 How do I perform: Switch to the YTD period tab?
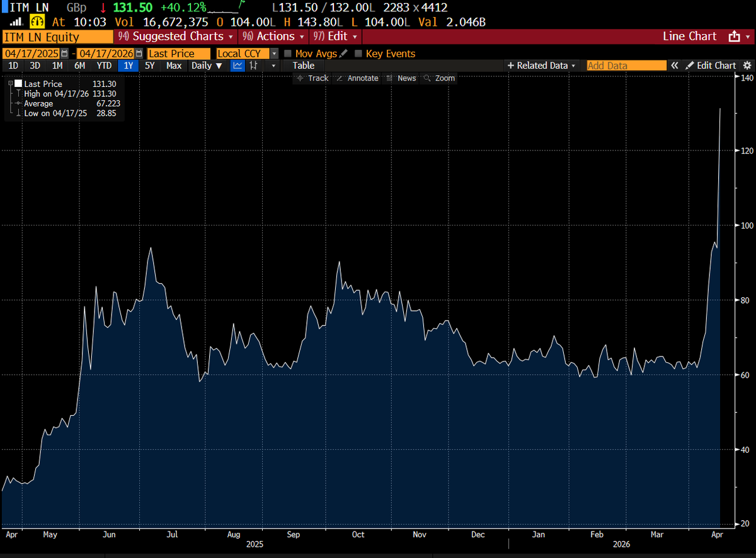pos(104,65)
